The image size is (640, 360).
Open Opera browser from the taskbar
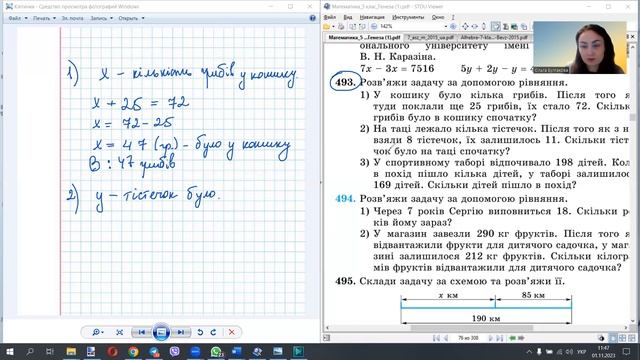[113, 351]
